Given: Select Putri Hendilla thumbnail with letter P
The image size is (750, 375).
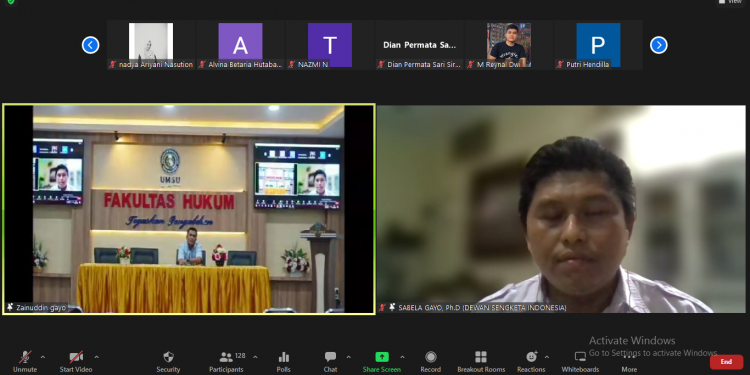Looking at the screenshot, I should tap(598, 45).
